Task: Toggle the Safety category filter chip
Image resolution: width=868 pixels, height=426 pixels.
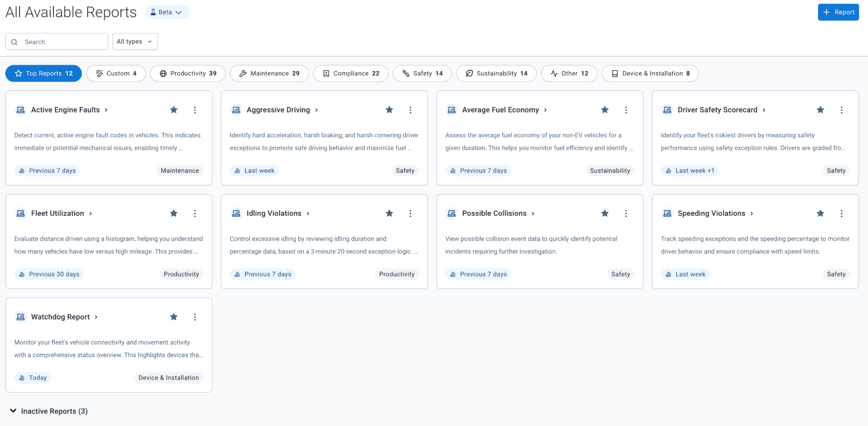Action: 422,73
